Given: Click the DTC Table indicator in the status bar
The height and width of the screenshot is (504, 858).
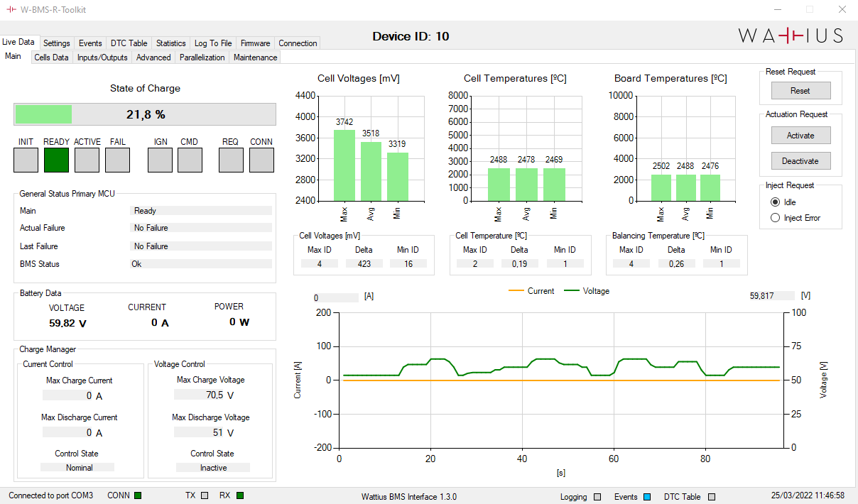Looking at the screenshot, I should click(712, 497).
